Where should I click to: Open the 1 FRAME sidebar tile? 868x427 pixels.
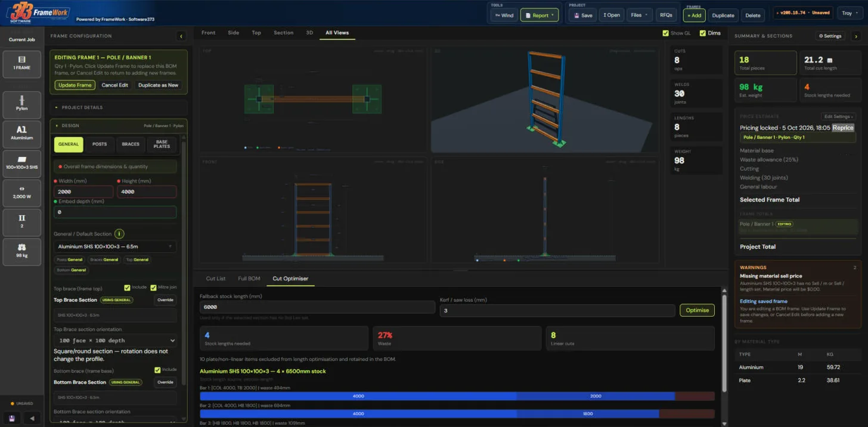(21, 64)
